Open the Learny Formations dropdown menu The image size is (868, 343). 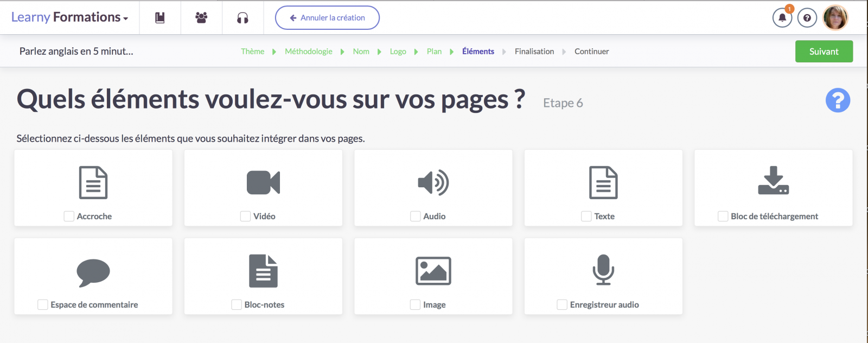[x=69, y=17]
